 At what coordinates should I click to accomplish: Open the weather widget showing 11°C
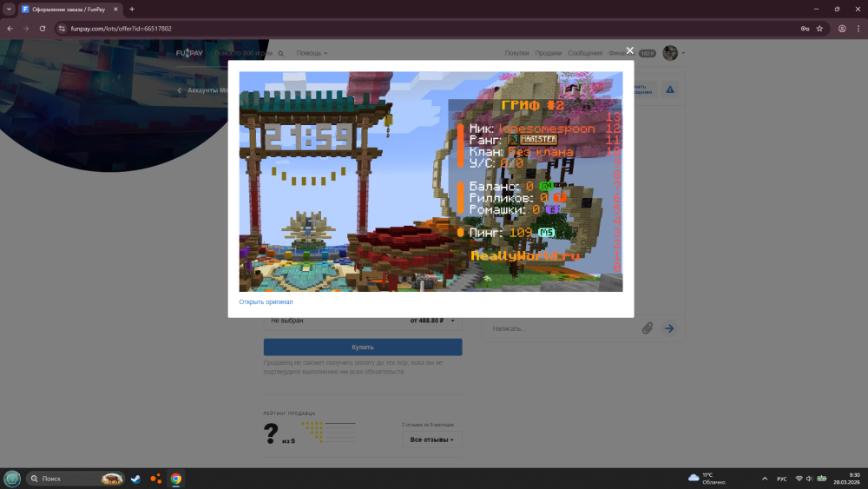707,479
